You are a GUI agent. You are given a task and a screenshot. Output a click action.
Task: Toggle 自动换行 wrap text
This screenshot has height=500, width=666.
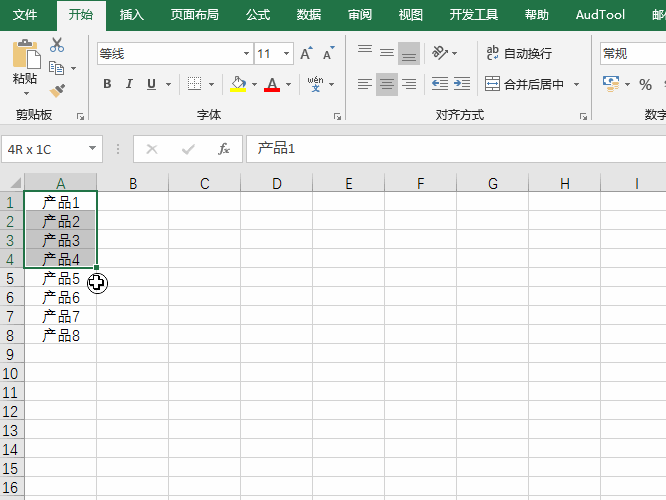coord(519,54)
